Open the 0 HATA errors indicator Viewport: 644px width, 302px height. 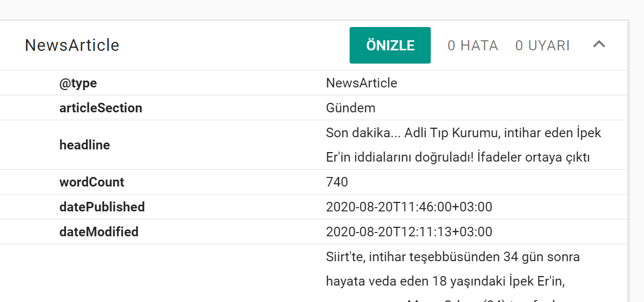coord(473,46)
